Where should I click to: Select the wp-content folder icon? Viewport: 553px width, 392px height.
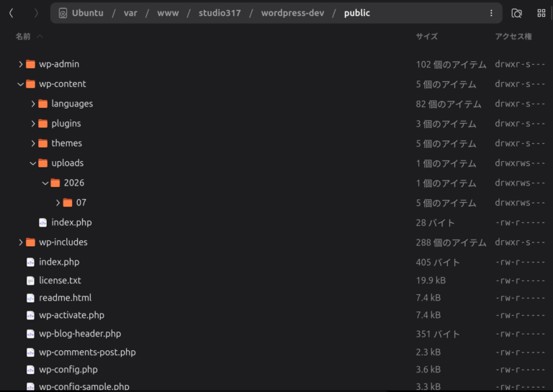[31, 84]
